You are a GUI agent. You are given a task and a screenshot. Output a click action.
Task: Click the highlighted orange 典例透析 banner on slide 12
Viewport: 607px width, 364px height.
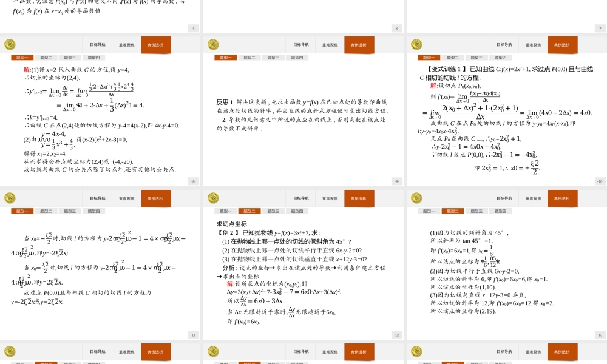[360, 198]
